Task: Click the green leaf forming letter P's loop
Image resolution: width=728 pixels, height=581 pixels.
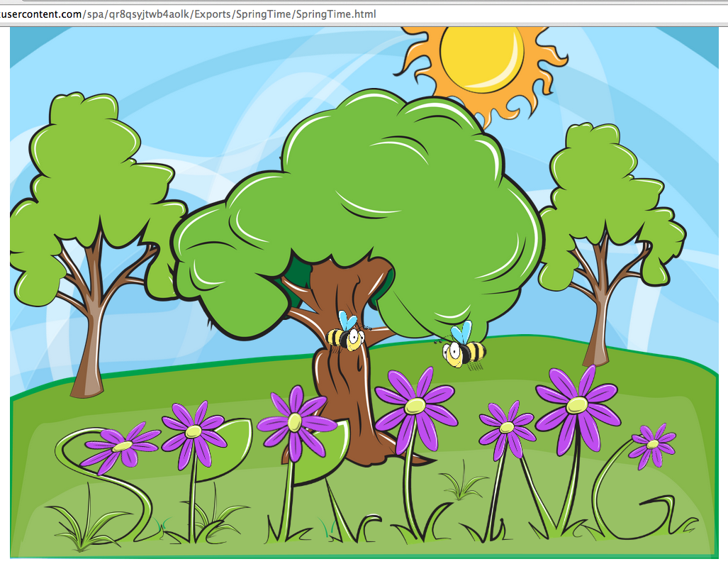Action: [230, 447]
